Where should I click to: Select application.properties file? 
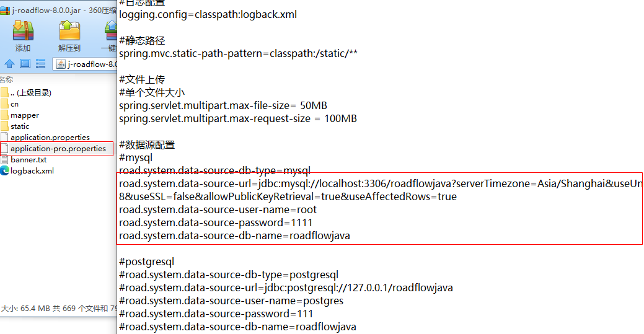(50, 138)
